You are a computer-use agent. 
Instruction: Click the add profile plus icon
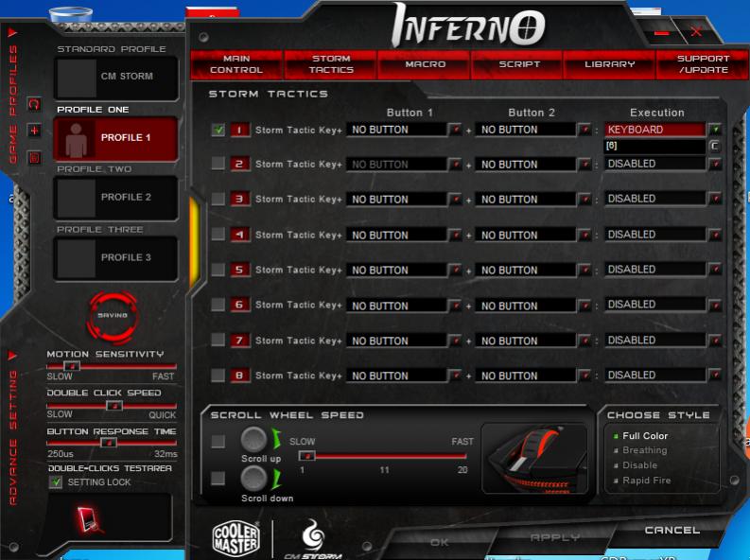pyautogui.click(x=34, y=131)
